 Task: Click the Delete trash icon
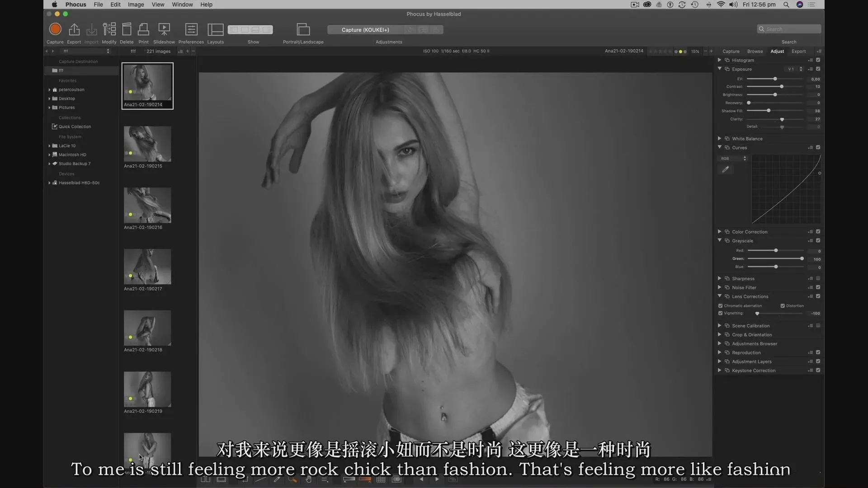pyautogui.click(x=127, y=29)
